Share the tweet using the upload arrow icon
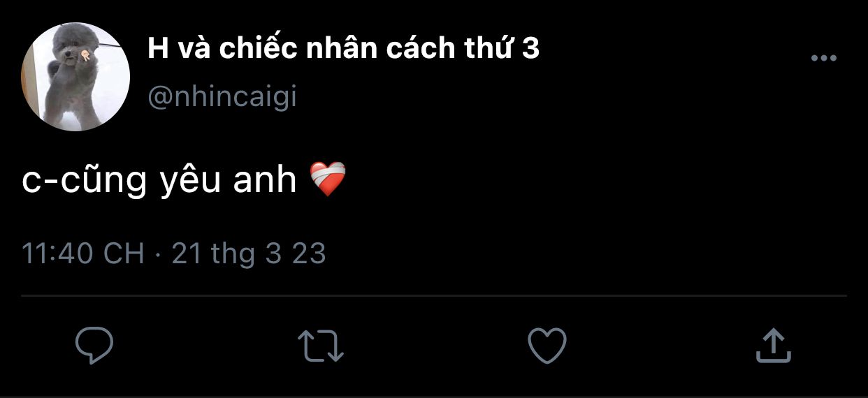 pos(773,346)
